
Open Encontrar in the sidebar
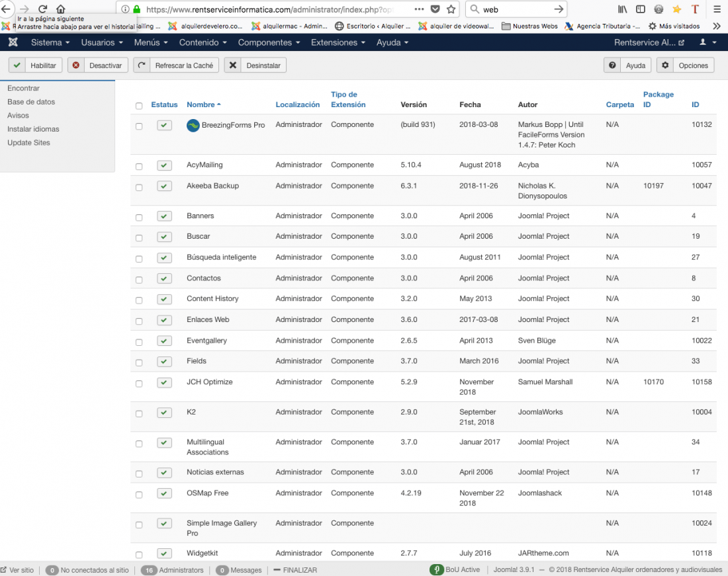23,88
